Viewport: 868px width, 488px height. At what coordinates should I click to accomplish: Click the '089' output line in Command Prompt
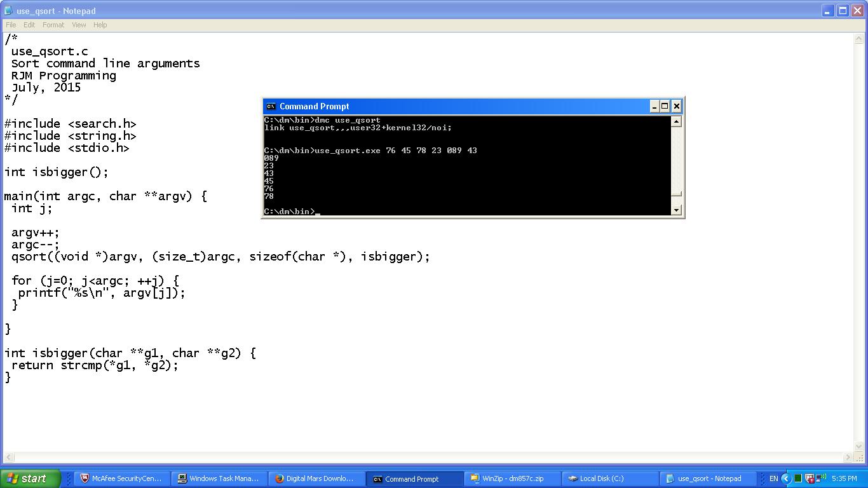pyautogui.click(x=271, y=158)
